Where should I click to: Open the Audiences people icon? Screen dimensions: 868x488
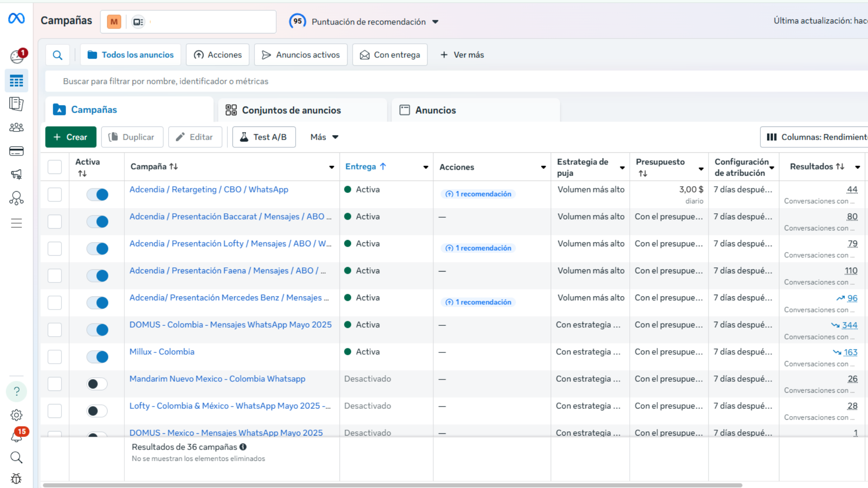pos(16,127)
